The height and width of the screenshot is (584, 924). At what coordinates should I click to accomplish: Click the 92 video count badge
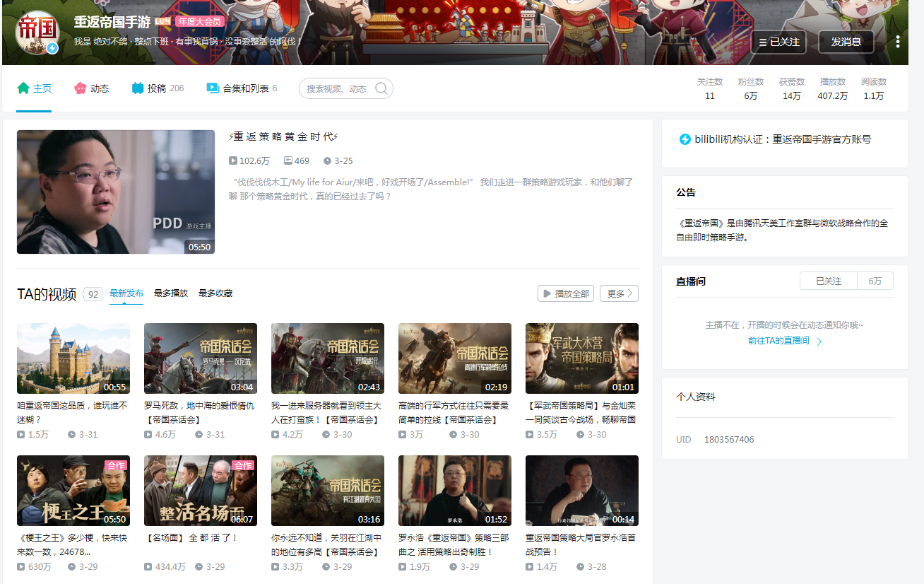tap(93, 294)
